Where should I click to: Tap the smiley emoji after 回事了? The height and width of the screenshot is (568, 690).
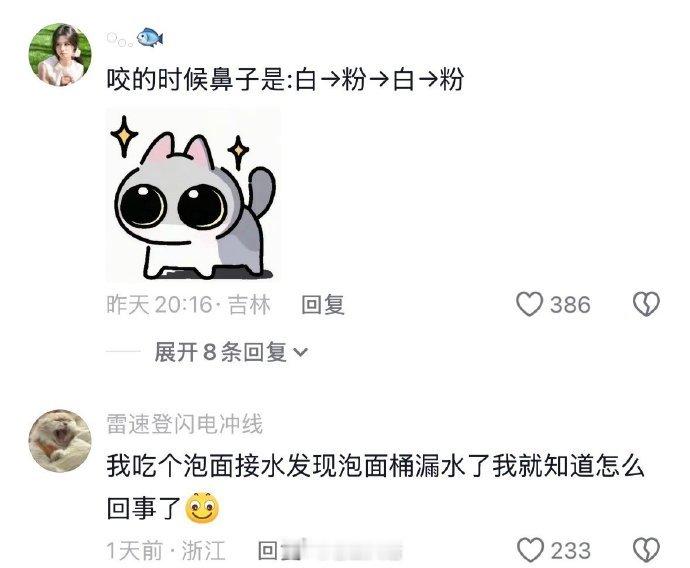pos(202,508)
